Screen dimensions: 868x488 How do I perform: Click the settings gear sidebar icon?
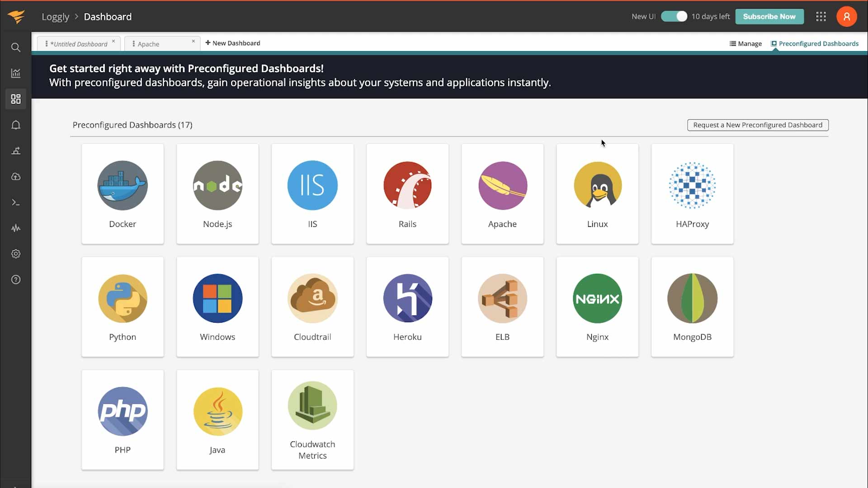pos(16,254)
